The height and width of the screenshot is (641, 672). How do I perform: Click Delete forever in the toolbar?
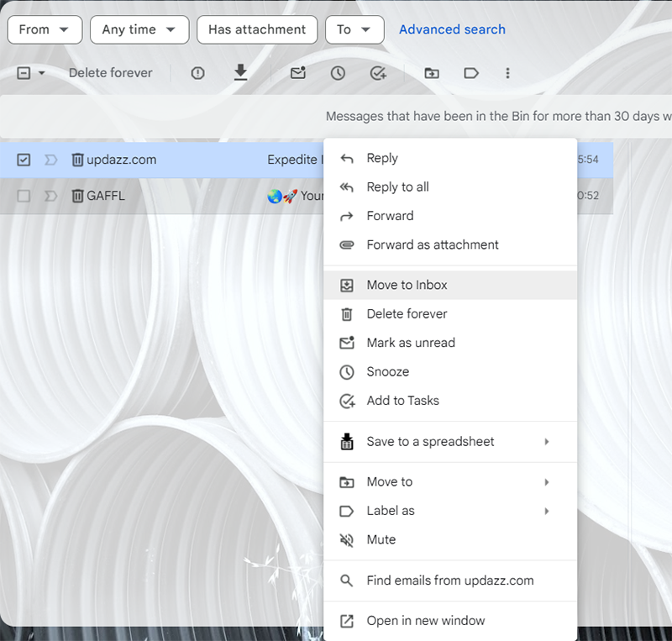tap(111, 73)
